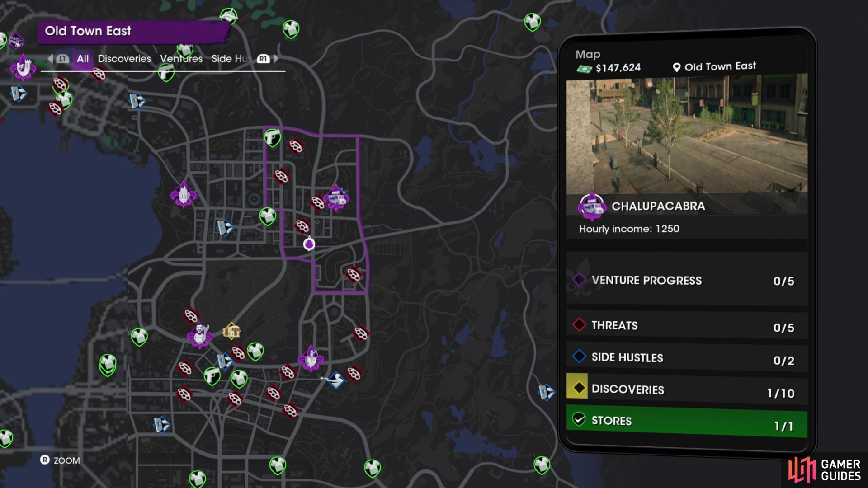This screenshot has height=488, width=868.
Task: Select the Chalupacabra food truck venture marker
Action: (x=336, y=197)
